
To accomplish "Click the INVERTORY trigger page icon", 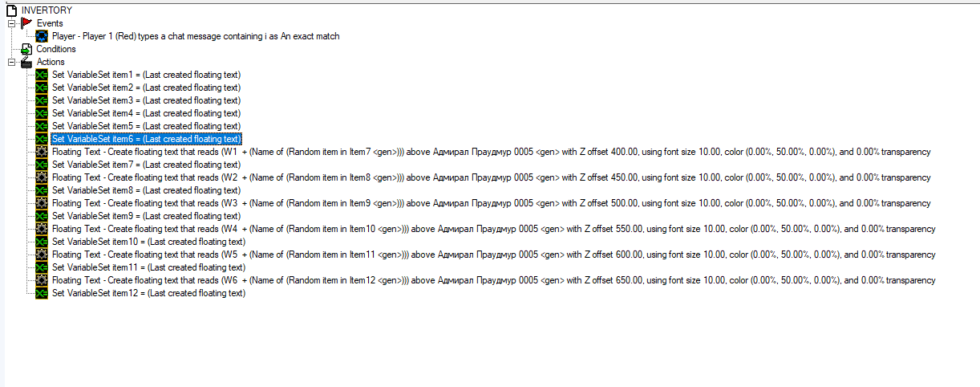I will (x=11, y=10).
